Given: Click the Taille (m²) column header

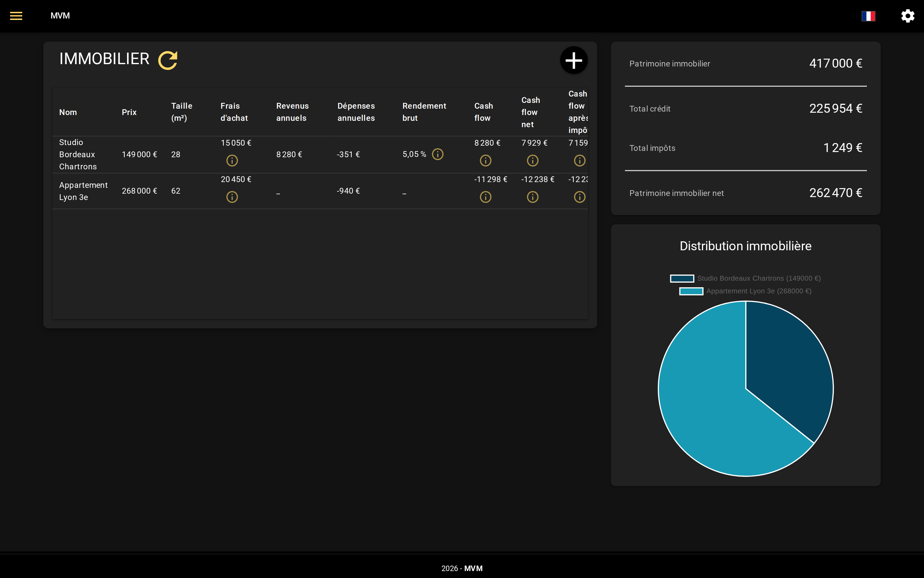Looking at the screenshot, I should 182,112.
